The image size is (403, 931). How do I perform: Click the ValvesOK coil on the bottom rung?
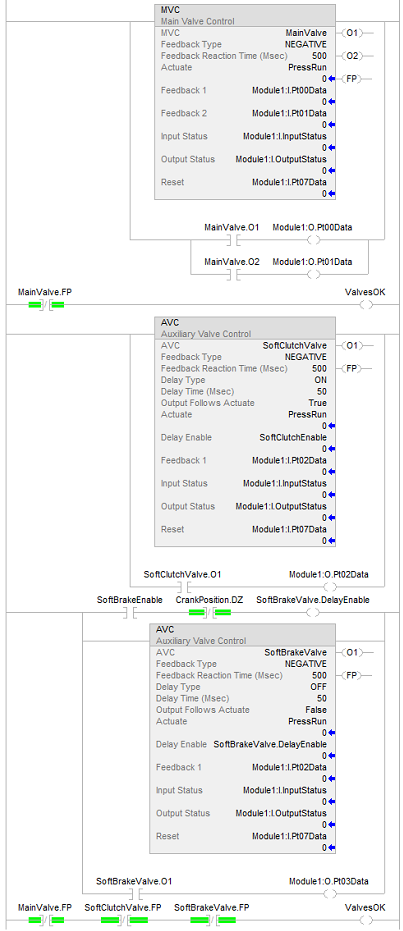(367, 920)
